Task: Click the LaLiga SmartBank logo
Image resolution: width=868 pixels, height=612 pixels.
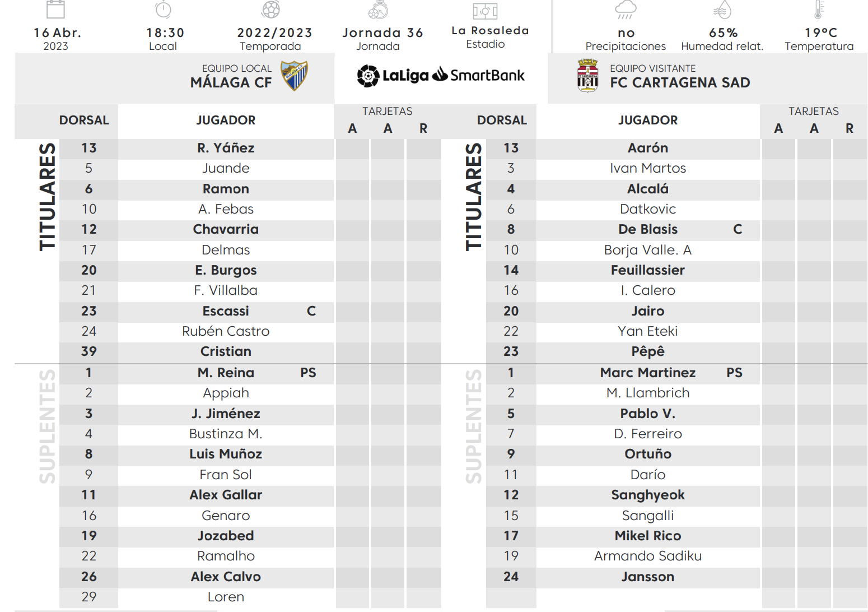Action: [x=441, y=75]
